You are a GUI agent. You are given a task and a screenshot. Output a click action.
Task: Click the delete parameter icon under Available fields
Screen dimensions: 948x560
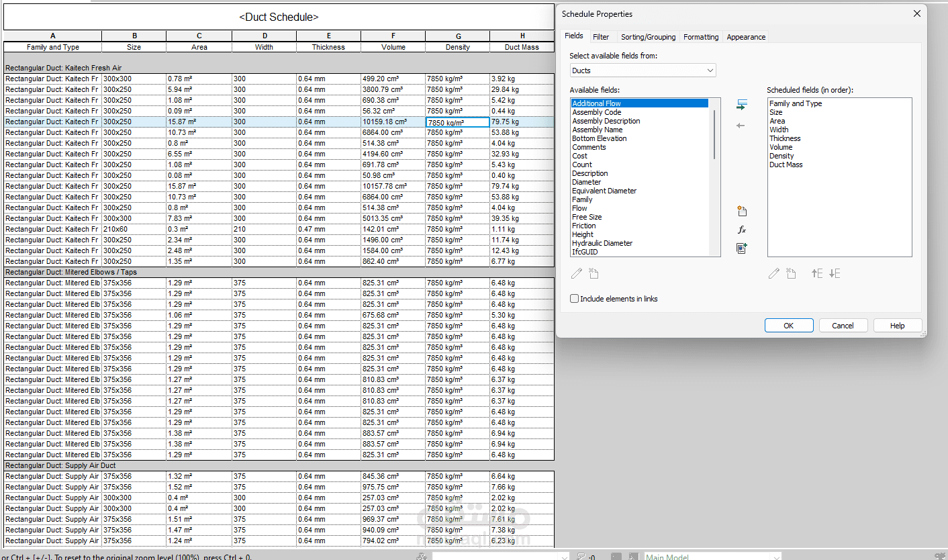[x=594, y=273]
